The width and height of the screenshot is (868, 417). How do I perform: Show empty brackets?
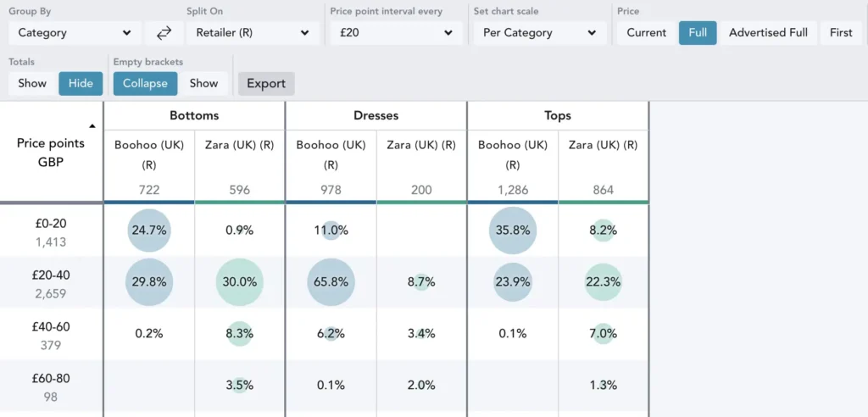tap(203, 83)
